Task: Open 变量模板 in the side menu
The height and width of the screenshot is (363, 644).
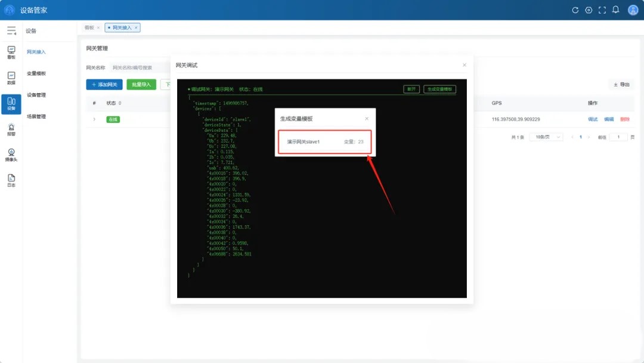Action: coord(36,73)
